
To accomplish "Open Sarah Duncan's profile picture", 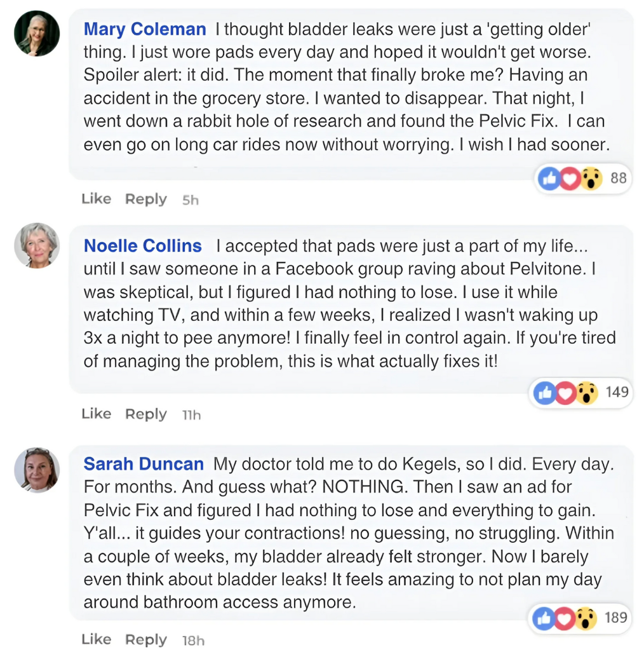I will [37, 470].
